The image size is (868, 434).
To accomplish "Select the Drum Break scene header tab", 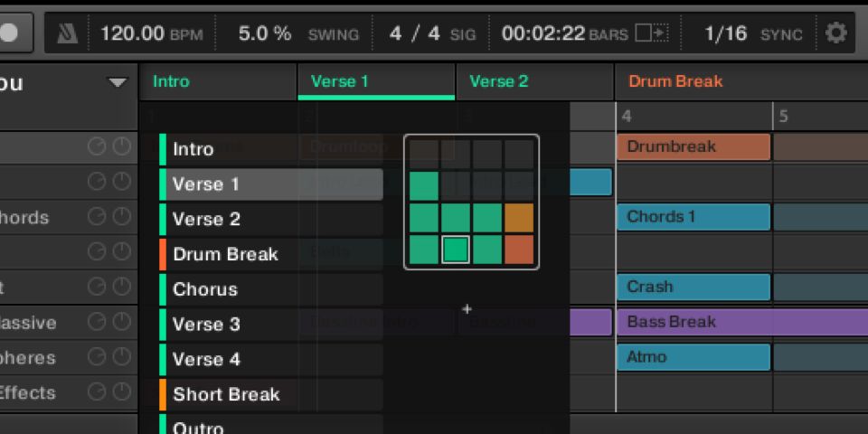I will click(675, 81).
